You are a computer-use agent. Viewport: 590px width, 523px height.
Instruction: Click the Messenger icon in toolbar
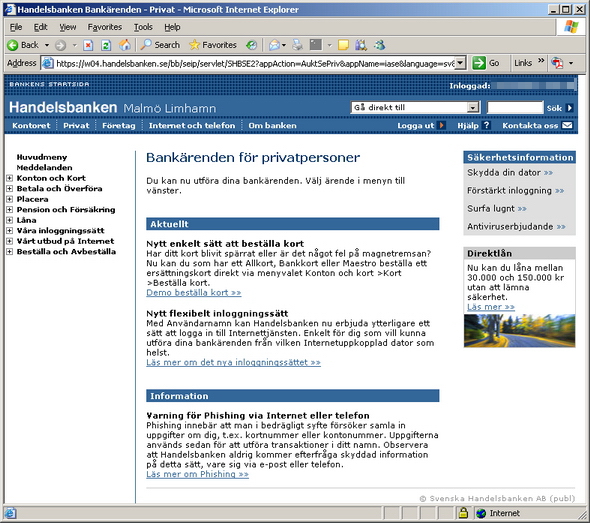[x=379, y=45]
